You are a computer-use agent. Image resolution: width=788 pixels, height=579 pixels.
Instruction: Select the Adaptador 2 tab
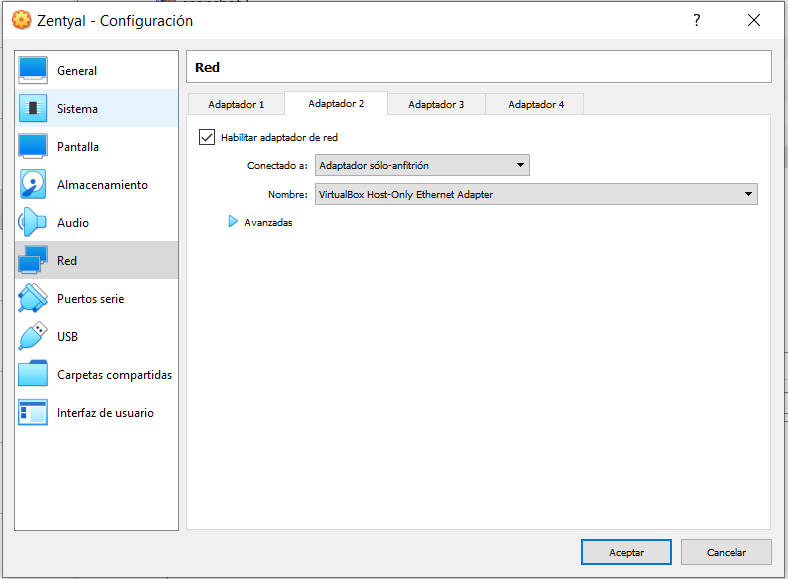pyautogui.click(x=336, y=104)
